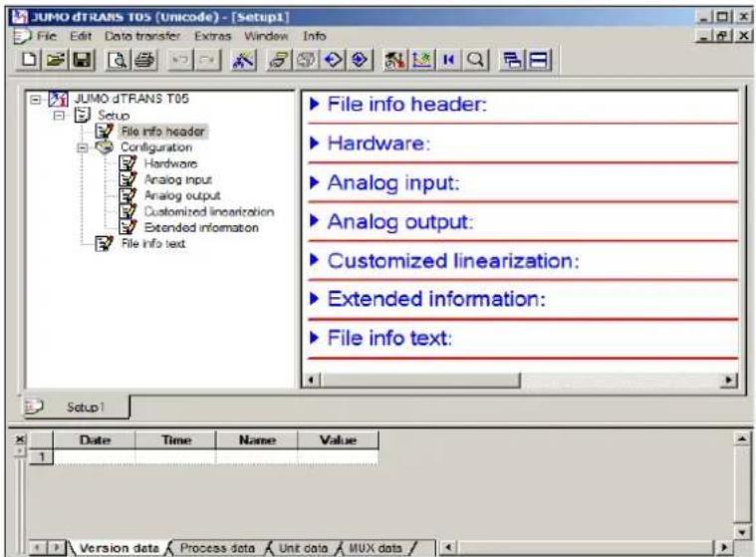The image size is (756, 557).
Task: Click the application icon in title bar
Action: [x=20, y=17]
